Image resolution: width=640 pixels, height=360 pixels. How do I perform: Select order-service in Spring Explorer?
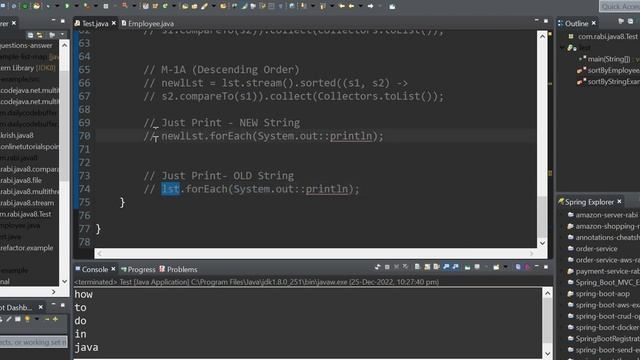tap(596, 248)
